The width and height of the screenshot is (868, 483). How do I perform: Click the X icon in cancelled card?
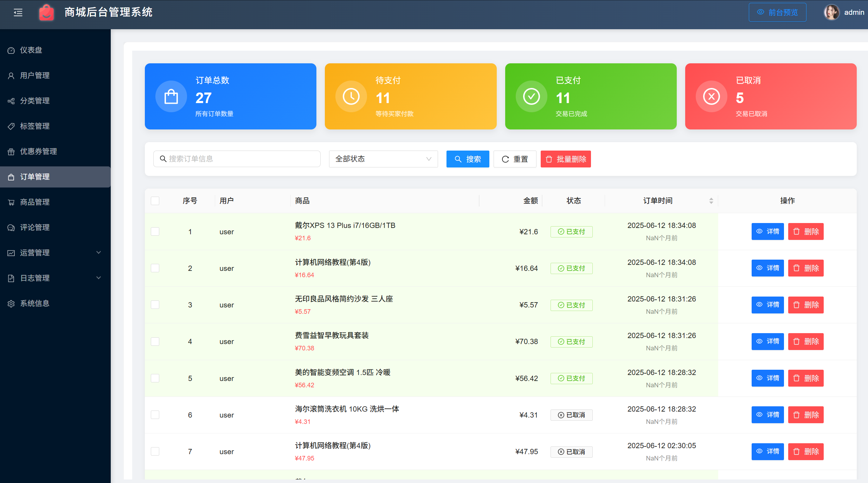tap(711, 96)
